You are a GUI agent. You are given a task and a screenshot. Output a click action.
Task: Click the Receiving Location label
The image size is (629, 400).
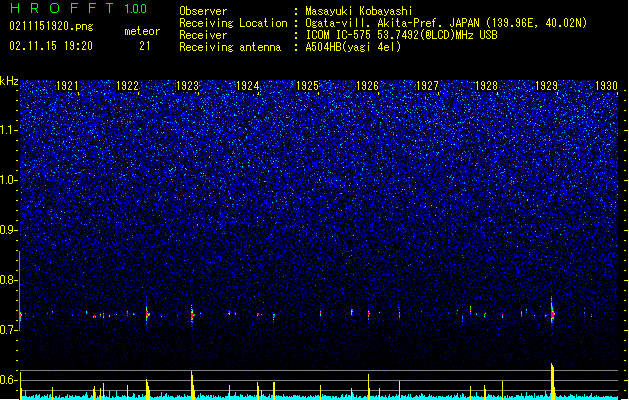(233, 23)
